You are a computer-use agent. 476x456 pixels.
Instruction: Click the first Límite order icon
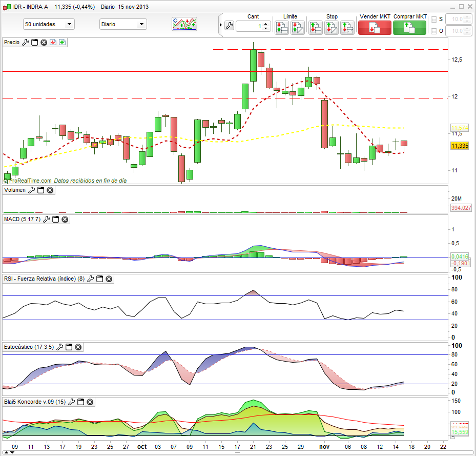[281, 28]
